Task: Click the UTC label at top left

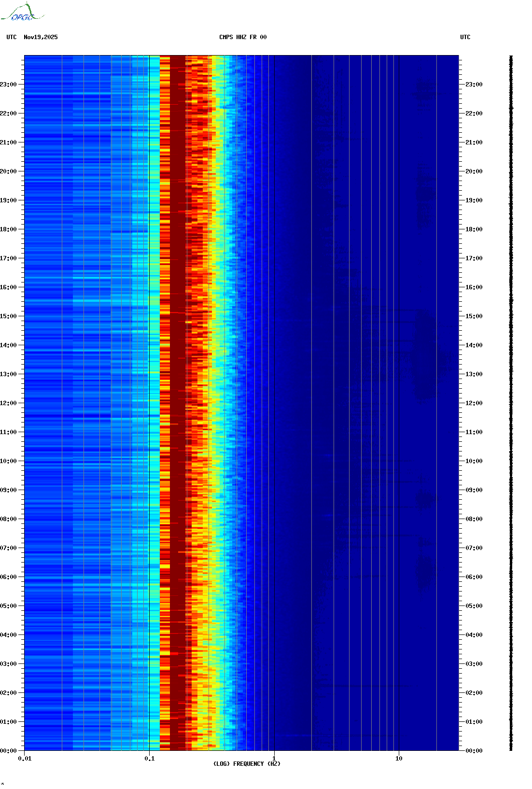Action: [12, 37]
